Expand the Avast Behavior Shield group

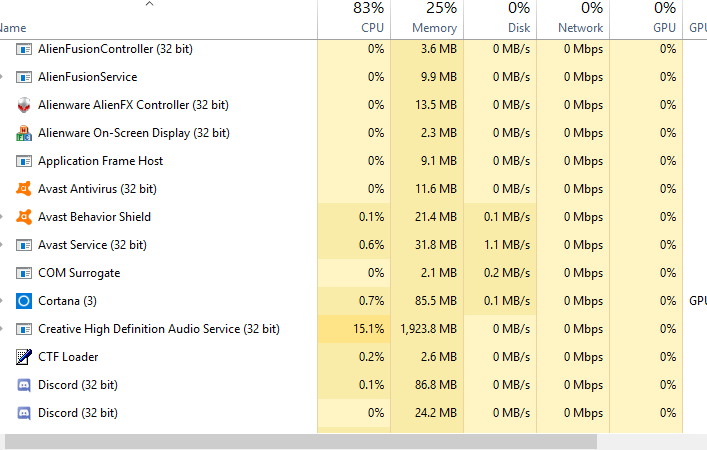tap(2, 217)
